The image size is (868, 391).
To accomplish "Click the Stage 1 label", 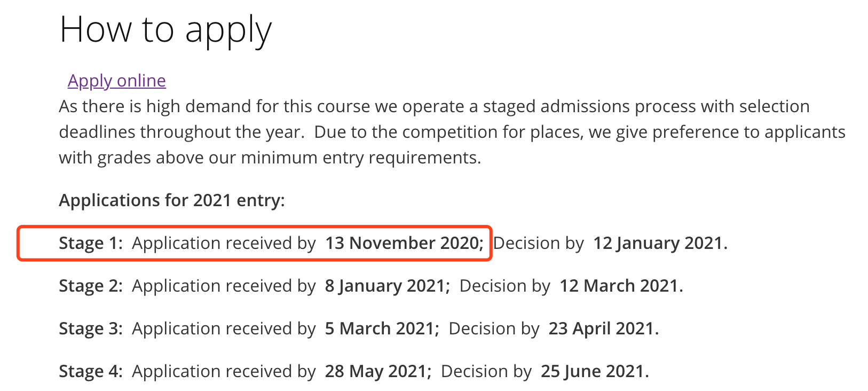I will click(91, 243).
